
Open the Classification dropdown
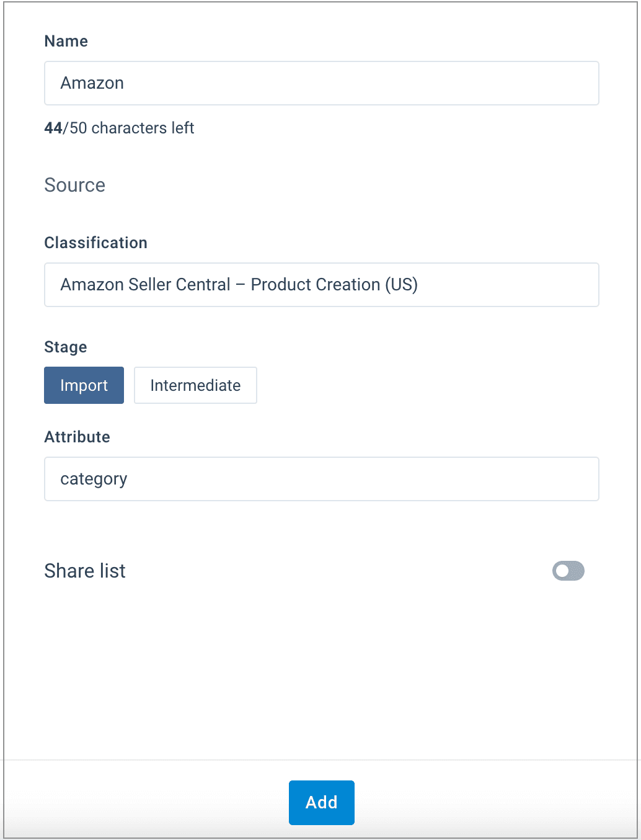[321, 285]
